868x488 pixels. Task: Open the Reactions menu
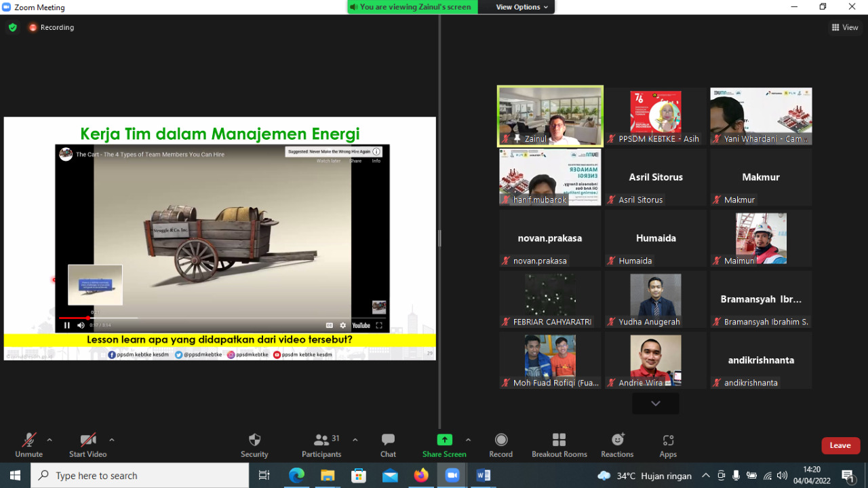(617, 445)
